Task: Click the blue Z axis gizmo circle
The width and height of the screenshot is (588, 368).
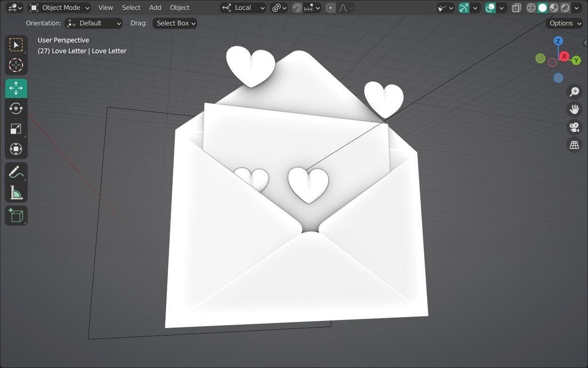Action: pos(558,41)
